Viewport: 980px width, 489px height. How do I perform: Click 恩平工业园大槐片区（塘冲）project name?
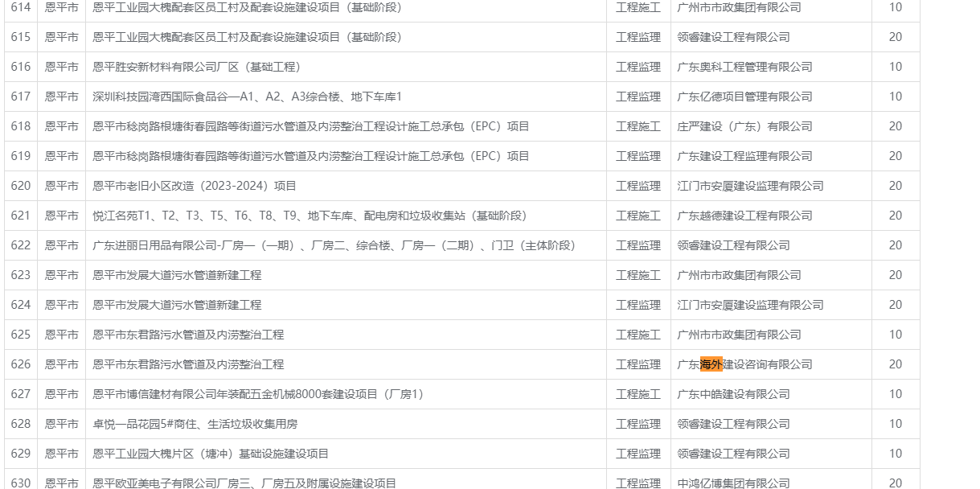pyautogui.click(x=211, y=454)
